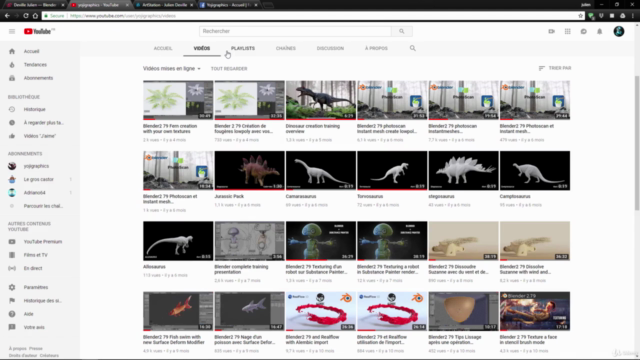Open the Camptosaurus video thumbnail
This screenshot has height=360, width=640.
tap(535, 171)
